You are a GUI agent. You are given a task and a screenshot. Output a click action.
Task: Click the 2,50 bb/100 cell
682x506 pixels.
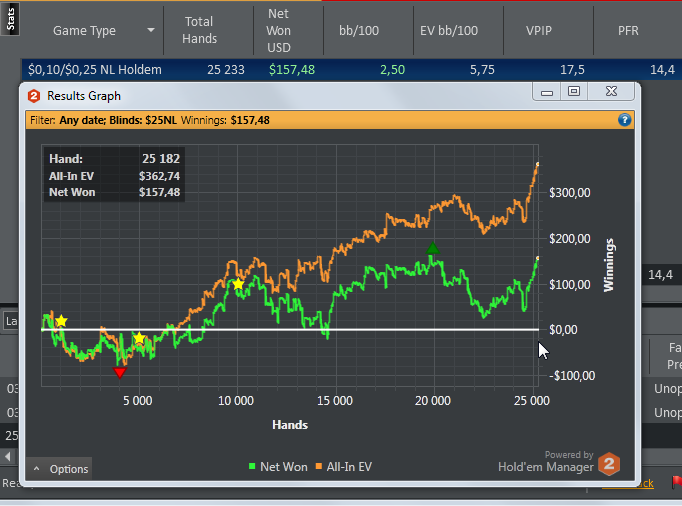[392, 70]
